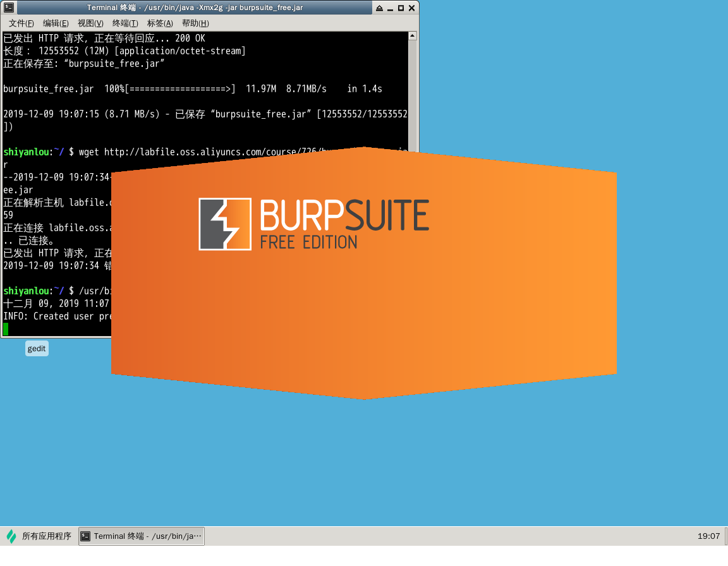Screen dimensions: 728x566
Task: Click the green terminal cursor block
Action: tap(6, 329)
